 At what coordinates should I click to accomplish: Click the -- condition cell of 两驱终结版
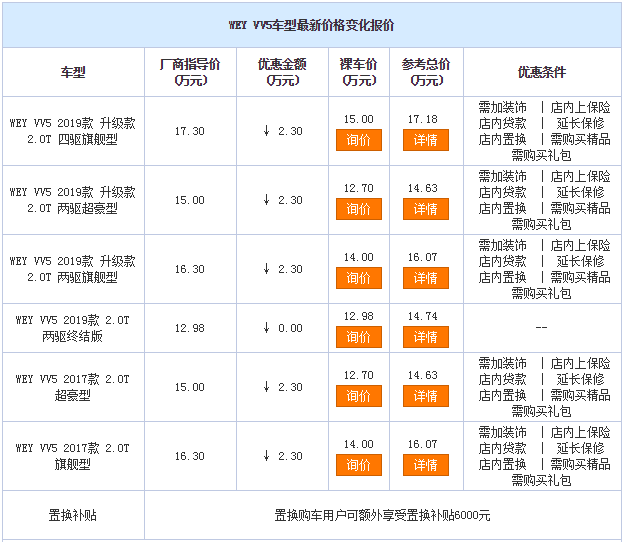(542, 328)
